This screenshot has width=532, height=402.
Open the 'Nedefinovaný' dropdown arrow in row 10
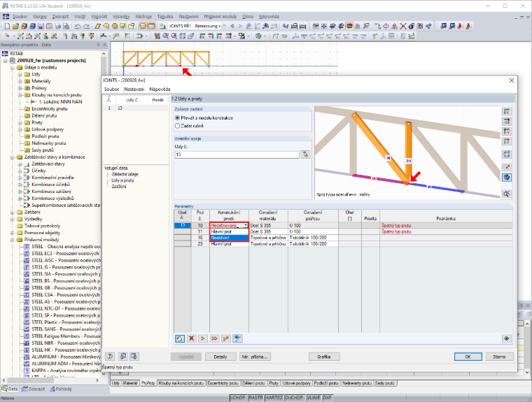click(246, 225)
